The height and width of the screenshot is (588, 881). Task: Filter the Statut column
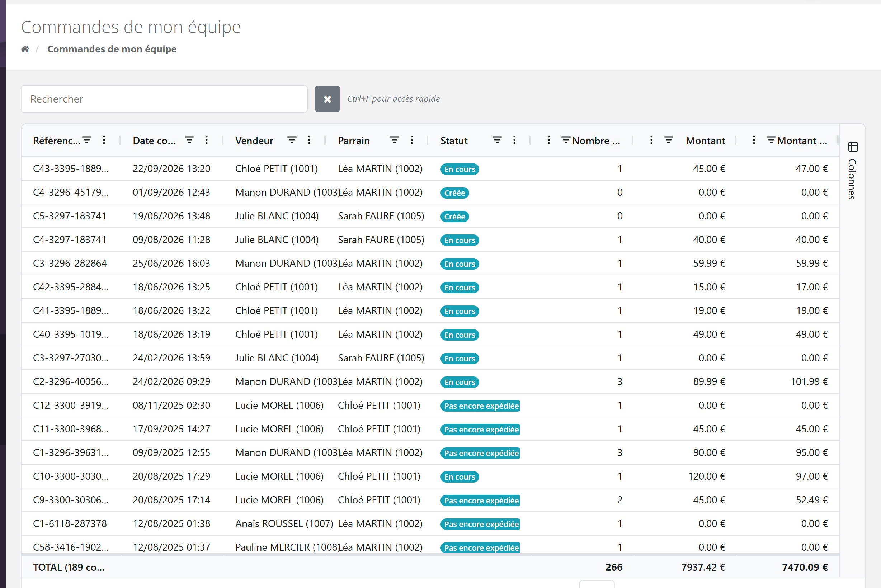[x=497, y=140]
